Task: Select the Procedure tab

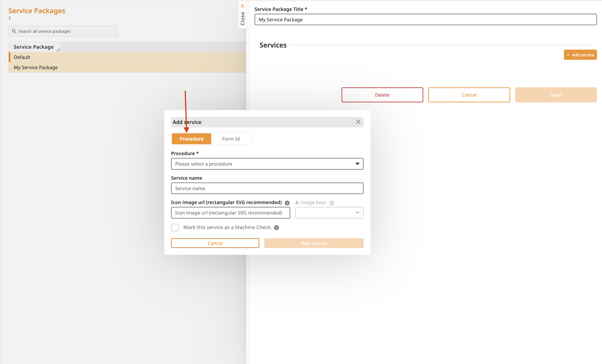Action: click(x=191, y=139)
